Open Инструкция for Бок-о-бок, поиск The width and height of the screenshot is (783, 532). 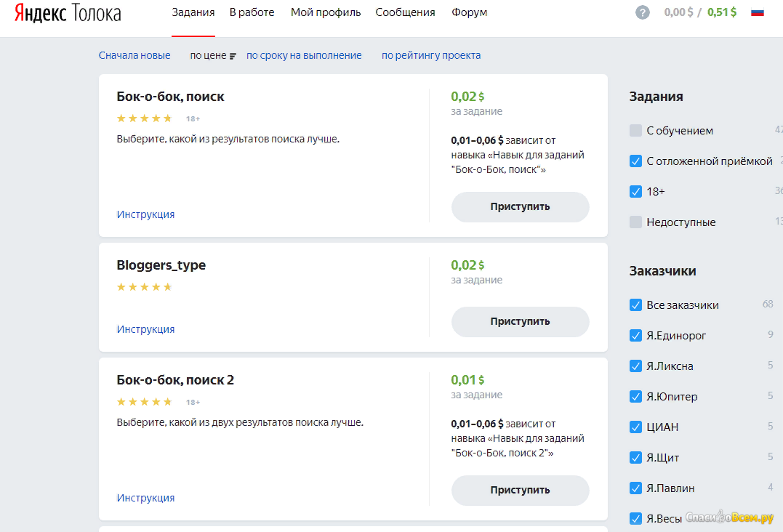coord(145,214)
